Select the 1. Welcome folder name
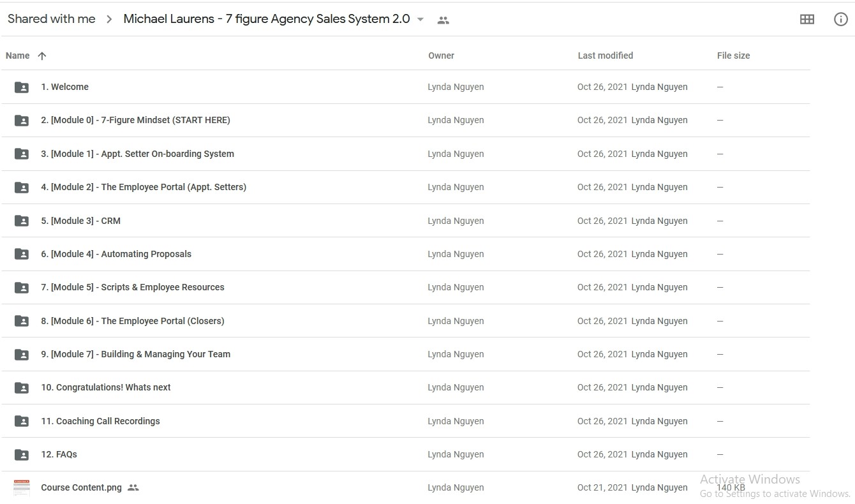 coord(65,87)
